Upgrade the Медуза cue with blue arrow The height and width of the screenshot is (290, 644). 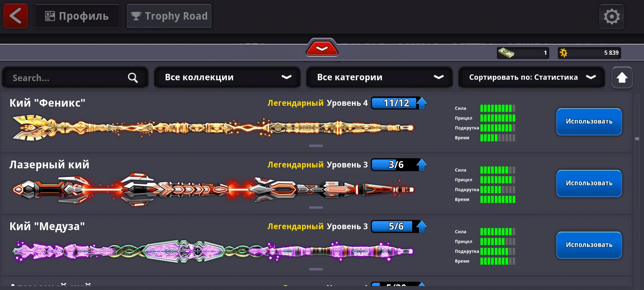(x=422, y=226)
